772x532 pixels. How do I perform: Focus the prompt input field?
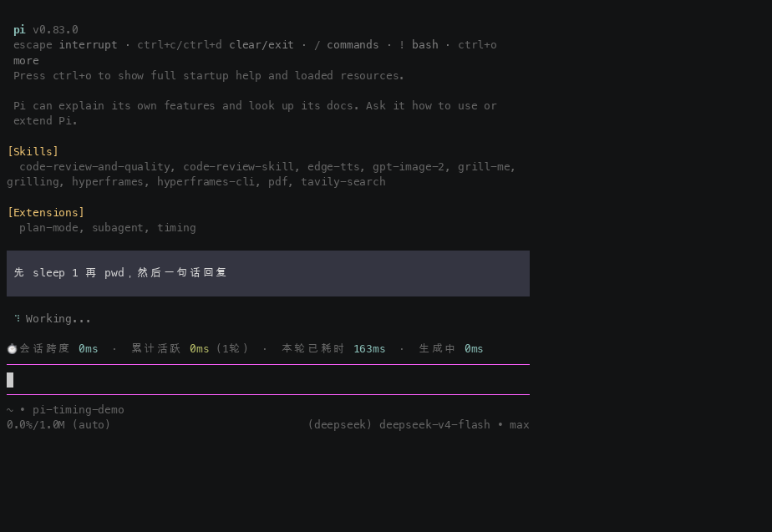point(268,379)
